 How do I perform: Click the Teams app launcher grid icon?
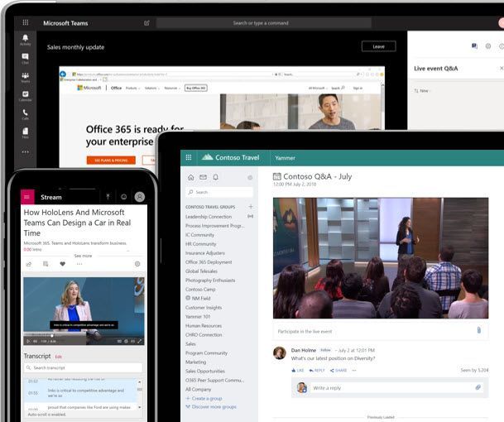click(26, 22)
